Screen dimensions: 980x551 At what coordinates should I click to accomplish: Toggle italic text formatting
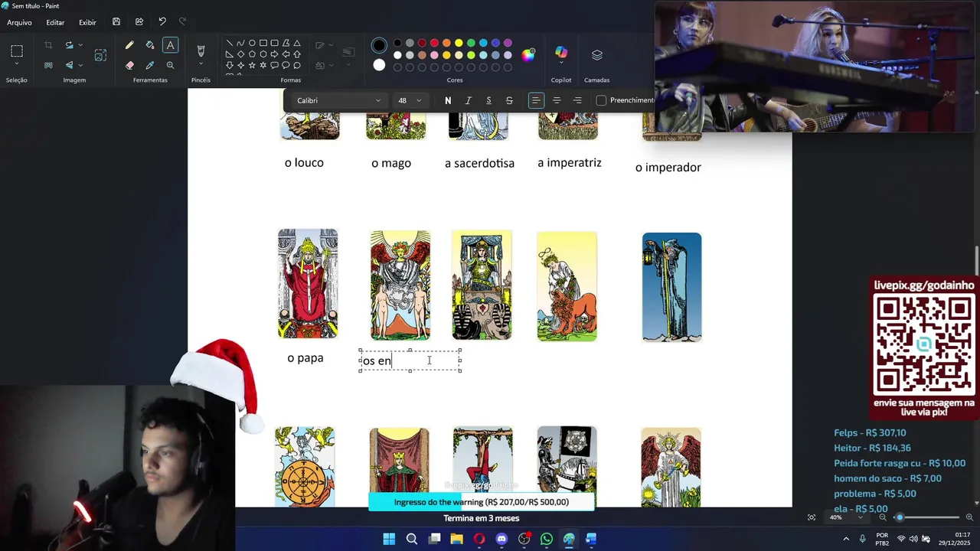(469, 100)
